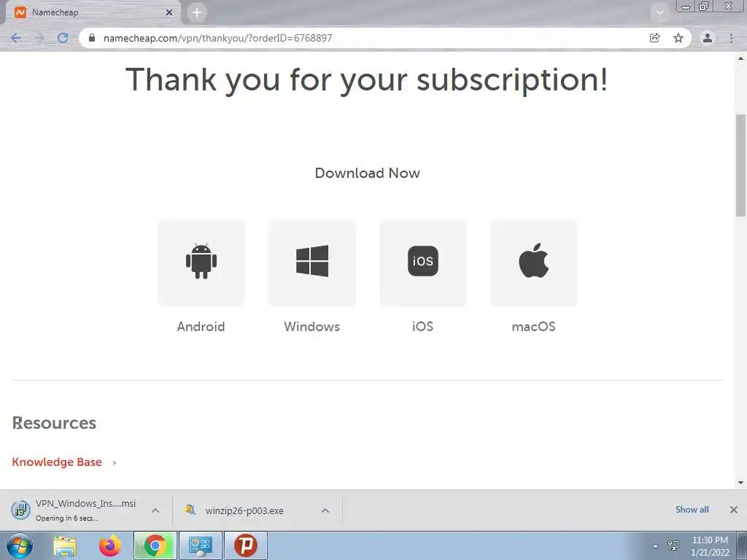Viewport: 747px width, 560px height.
Task: Open the Chrome profile avatar menu
Action: point(708,38)
